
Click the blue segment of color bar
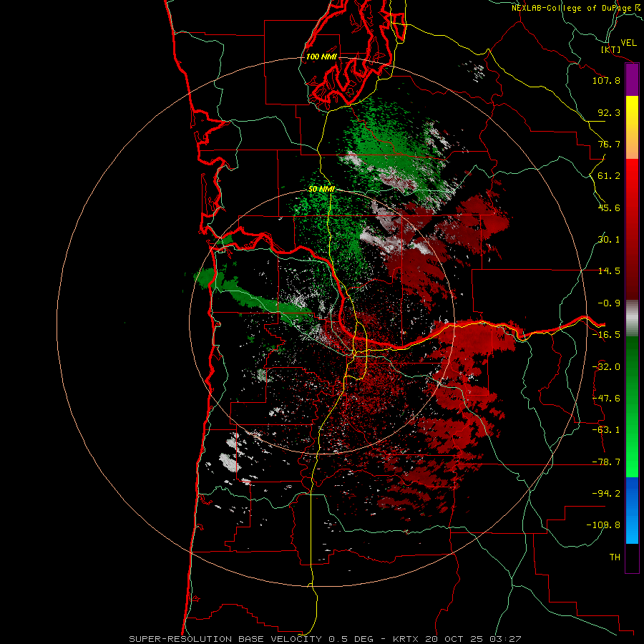[x=632, y=510]
